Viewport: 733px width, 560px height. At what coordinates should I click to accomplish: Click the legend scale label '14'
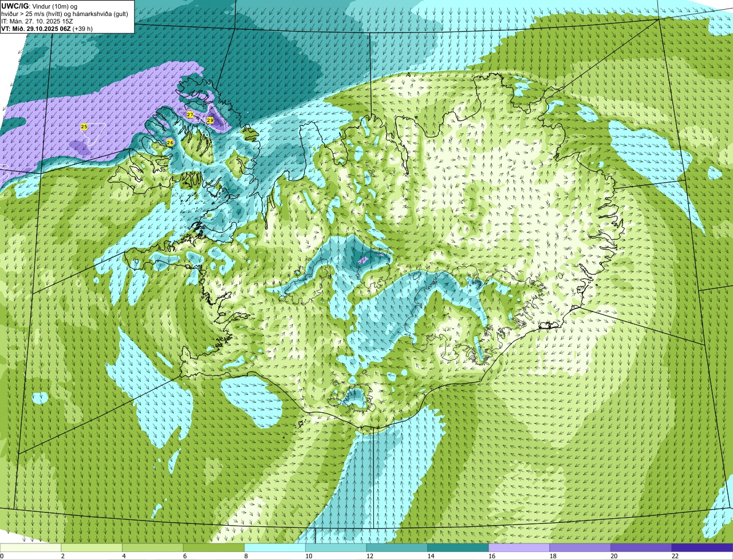[x=431, y=556]
